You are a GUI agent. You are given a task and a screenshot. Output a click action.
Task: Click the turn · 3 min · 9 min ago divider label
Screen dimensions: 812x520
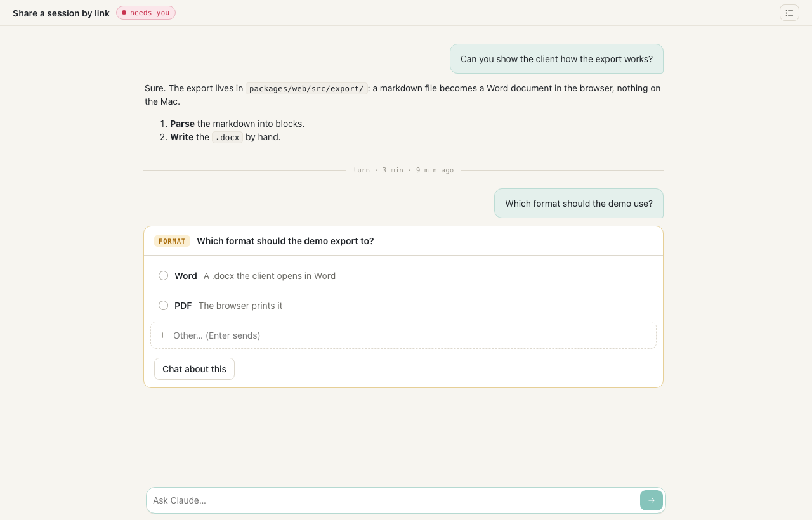coord(403,170)
